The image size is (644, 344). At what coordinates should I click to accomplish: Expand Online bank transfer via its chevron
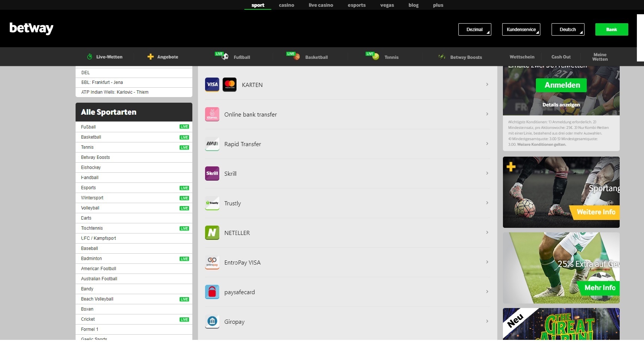[487, 114]
